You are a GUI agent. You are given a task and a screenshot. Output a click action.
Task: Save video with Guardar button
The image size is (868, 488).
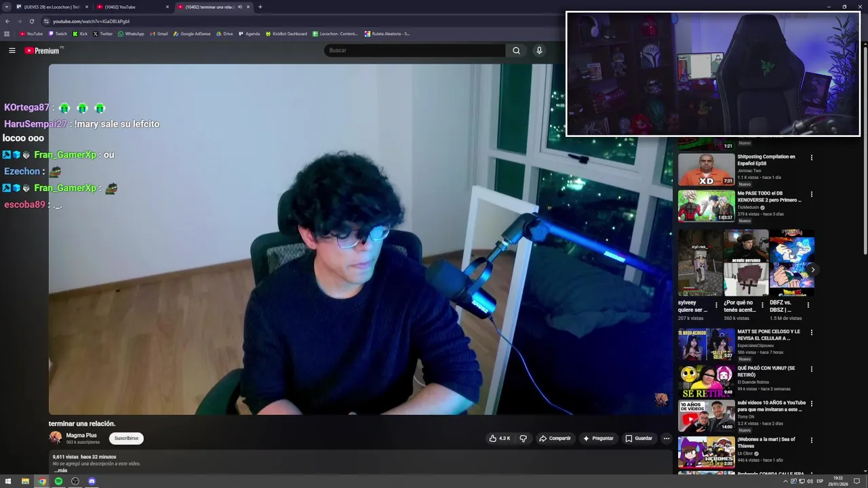coord(639,439)
